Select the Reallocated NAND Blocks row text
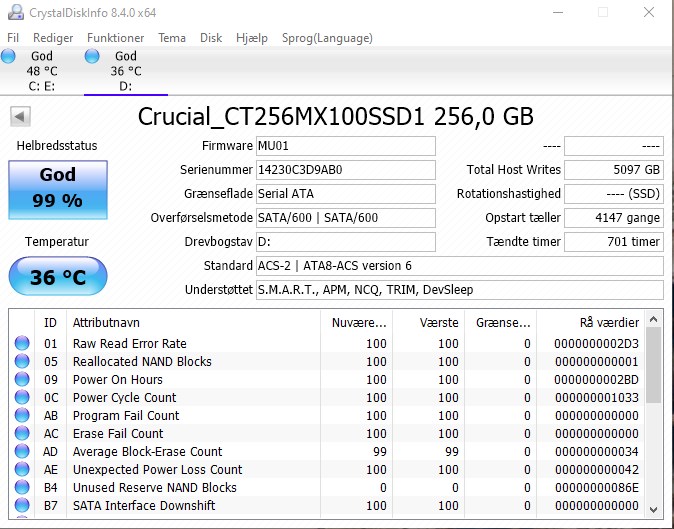674x529 pixels. (x=142, y=362)
